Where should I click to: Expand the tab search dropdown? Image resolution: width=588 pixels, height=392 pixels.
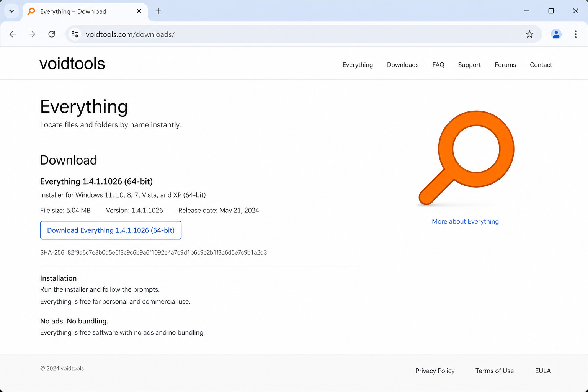(x=11, y=11)
